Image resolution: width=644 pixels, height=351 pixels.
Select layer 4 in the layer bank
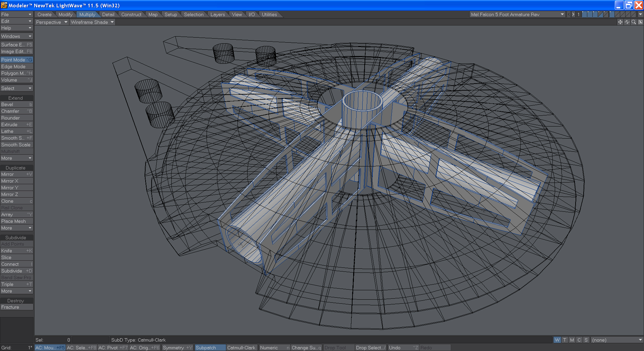601,14
